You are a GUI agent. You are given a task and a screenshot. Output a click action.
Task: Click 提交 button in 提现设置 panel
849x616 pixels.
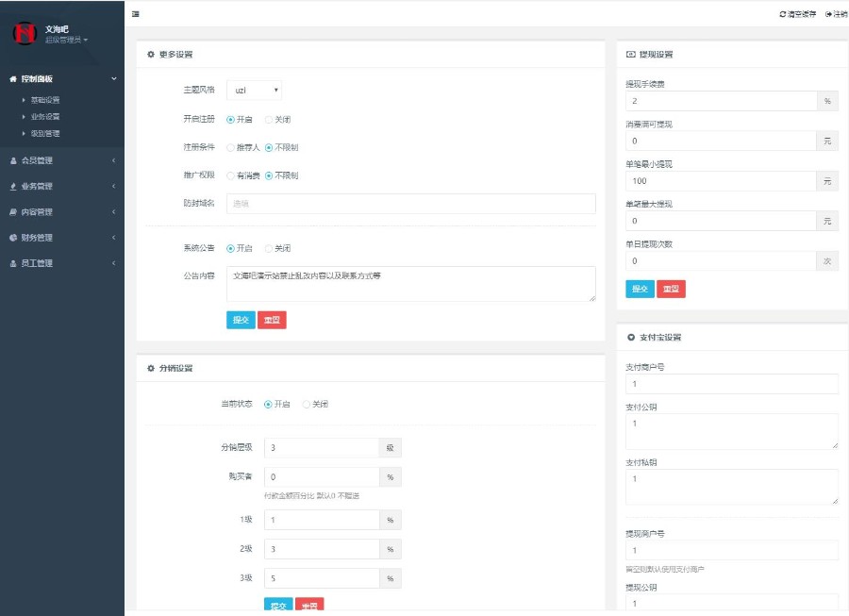click(x=640, y=289)
